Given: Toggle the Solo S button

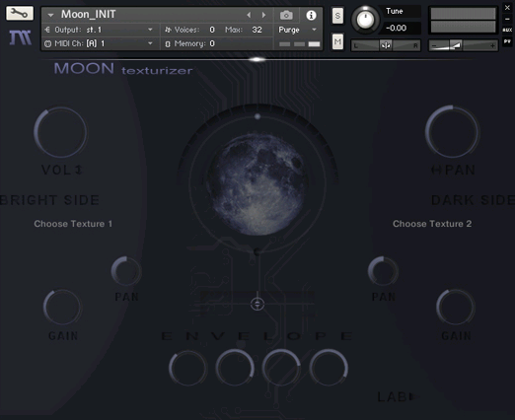Looking at the screenshot, I should click(x=337, y=16).
